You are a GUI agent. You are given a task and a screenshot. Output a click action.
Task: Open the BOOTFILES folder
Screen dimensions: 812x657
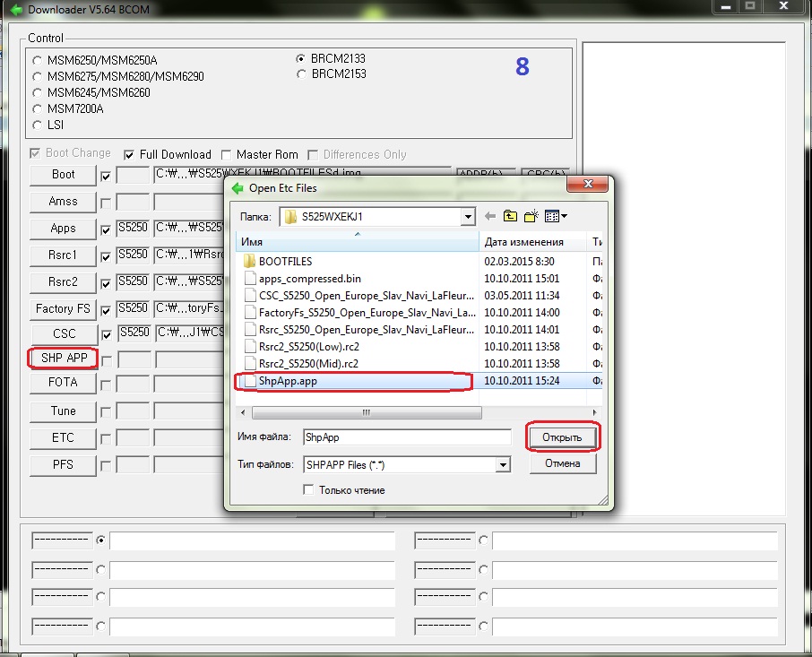[285, 261]
